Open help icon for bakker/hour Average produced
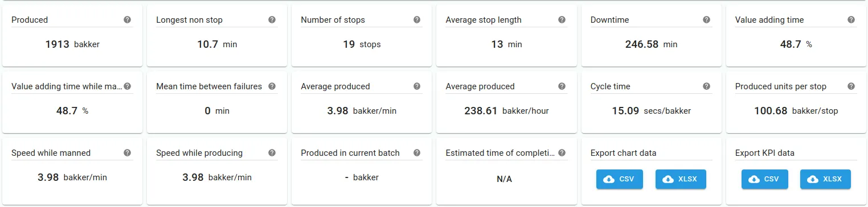Screen dimensions: 868x207 point(562,86)
